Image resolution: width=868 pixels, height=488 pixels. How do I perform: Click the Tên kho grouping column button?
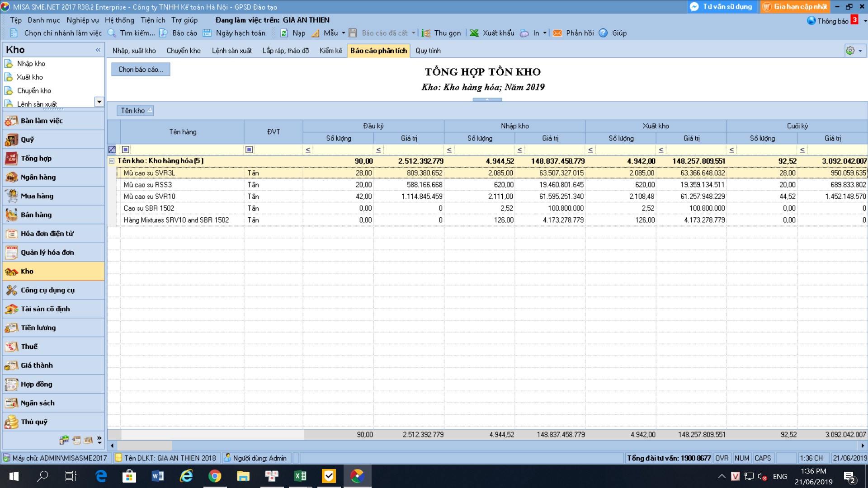click(135, 111)
